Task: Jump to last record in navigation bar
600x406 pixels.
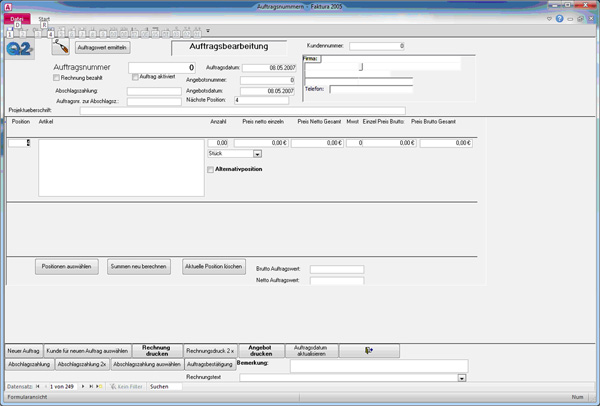Action: pos(91,386)
